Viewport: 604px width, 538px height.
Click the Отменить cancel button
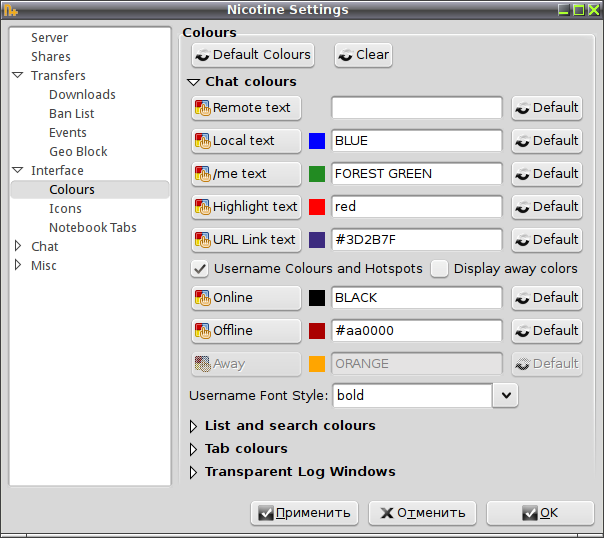click(x=422, y=513)
